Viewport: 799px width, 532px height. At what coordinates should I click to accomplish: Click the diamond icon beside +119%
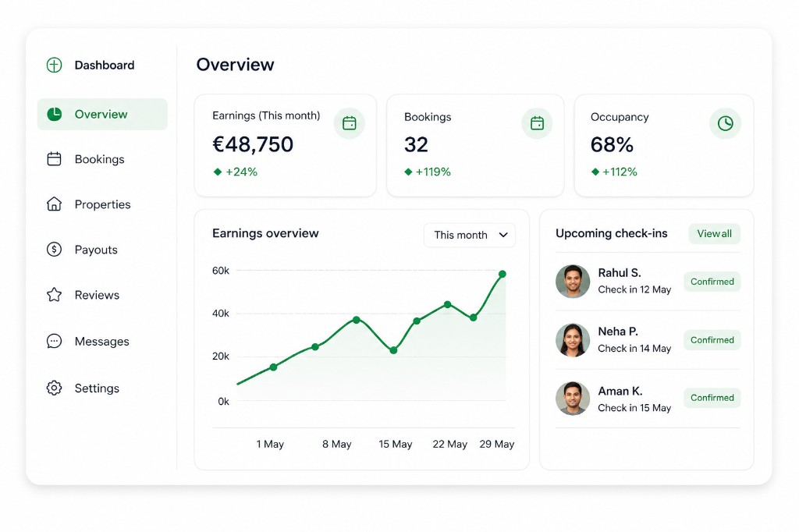pyautogui.click(x=408, y=172)
